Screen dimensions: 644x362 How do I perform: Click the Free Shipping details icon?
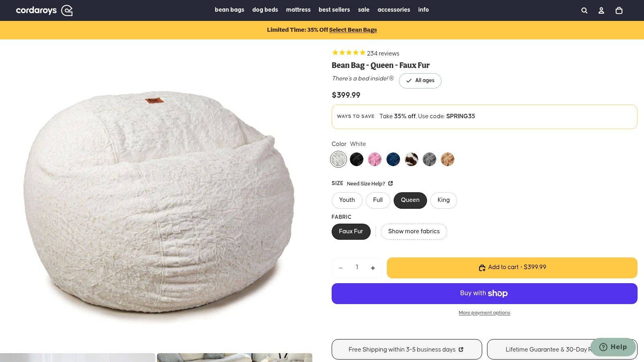pyautogui.click(x=461, y=349)
